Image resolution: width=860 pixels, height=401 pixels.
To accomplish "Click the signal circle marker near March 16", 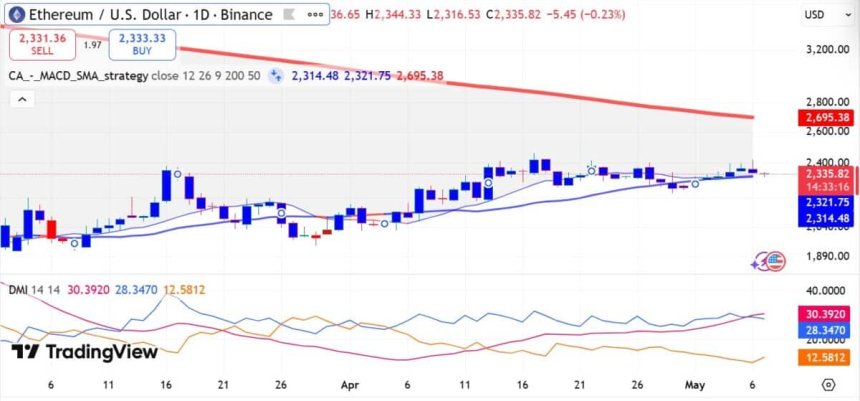I will [177, 174].
